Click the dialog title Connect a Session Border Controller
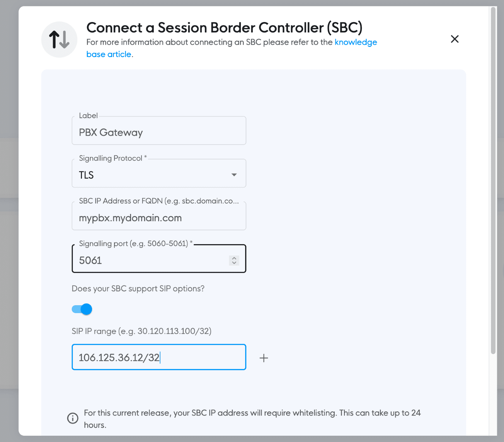Screen dimensions: 504x442 coord(225,28)
